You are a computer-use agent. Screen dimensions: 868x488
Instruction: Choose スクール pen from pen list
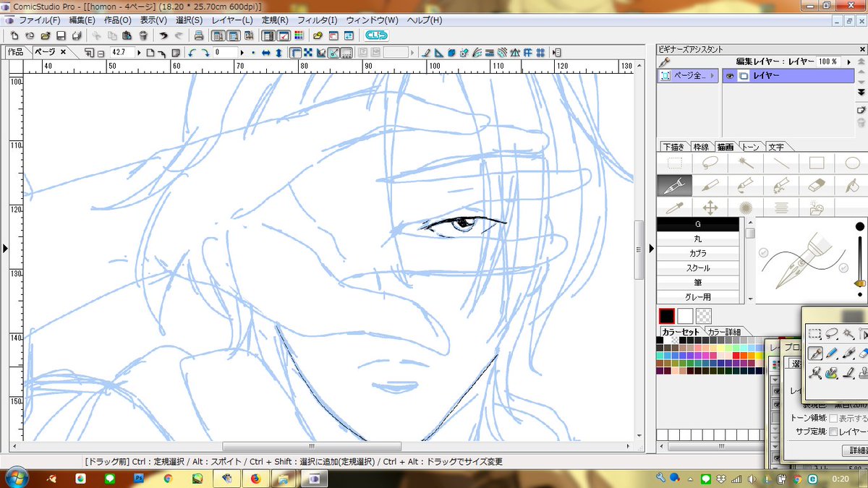point(698,268)
